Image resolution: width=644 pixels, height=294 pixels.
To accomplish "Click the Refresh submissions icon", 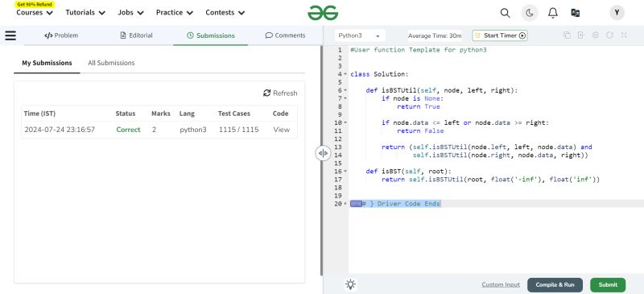I will (267, 93).
